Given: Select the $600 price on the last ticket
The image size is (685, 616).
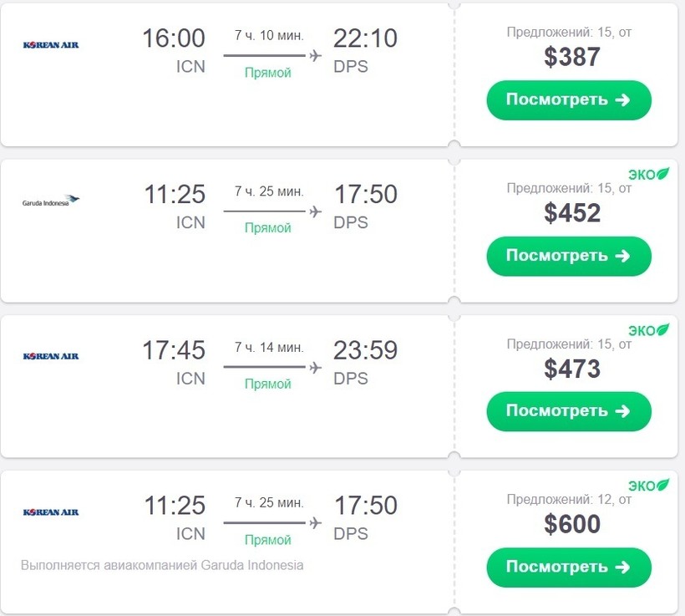Looking at the screenshot, I should (x=572, y=524).
